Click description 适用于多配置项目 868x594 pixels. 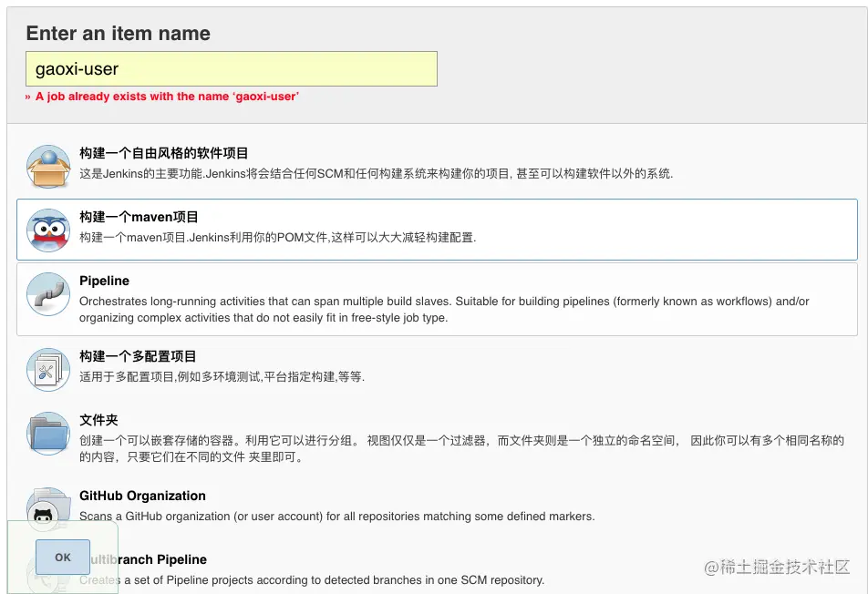(222, 376)
